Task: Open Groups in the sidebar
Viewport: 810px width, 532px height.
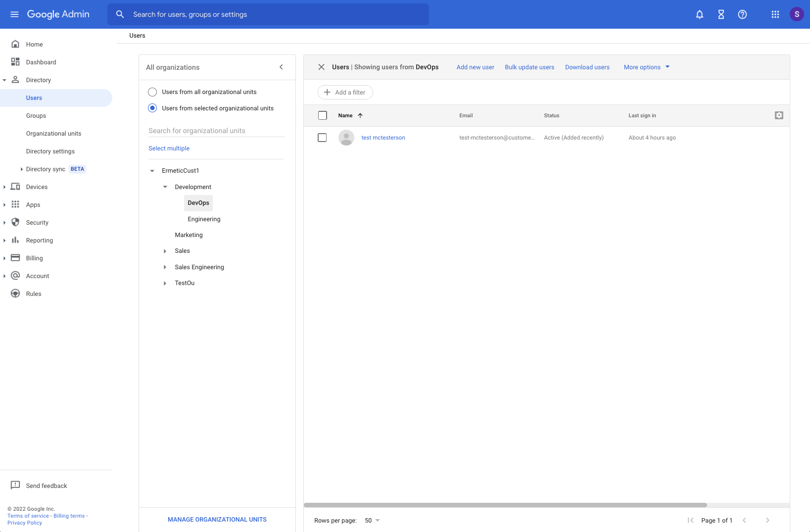Action: pos(36,116)
